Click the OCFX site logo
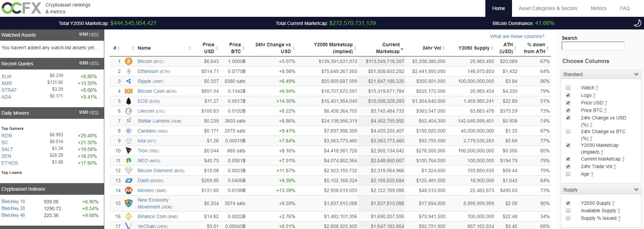644x229 pixels. pyautogui.click(x=22, y=8)
